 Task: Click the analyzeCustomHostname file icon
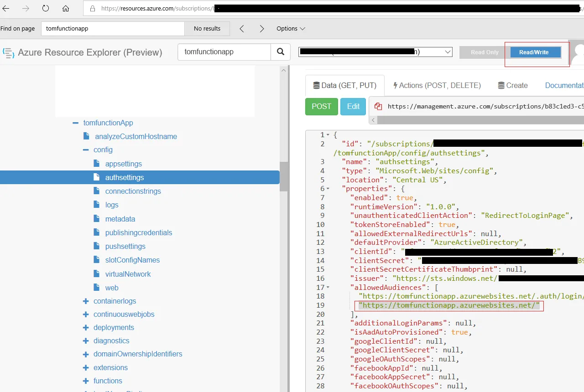[x=86, y=136]
